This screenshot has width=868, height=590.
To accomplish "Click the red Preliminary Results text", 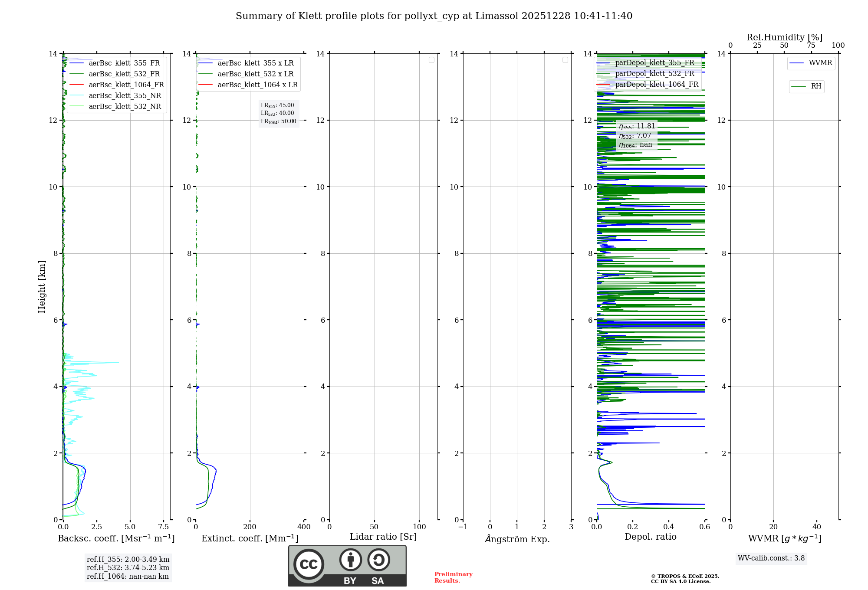I will pyautogui.click(x=453, y=577).
